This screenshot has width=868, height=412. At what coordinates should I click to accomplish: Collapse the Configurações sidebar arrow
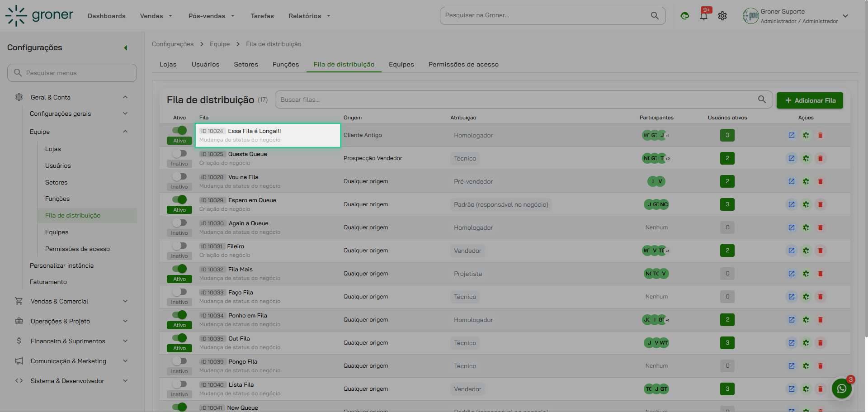[126, 48]
